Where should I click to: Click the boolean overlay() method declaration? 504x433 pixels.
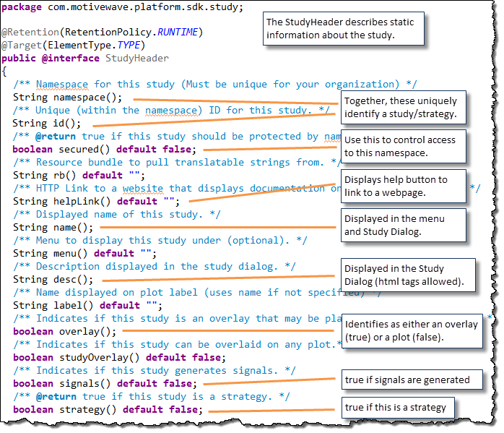(64, 331)
